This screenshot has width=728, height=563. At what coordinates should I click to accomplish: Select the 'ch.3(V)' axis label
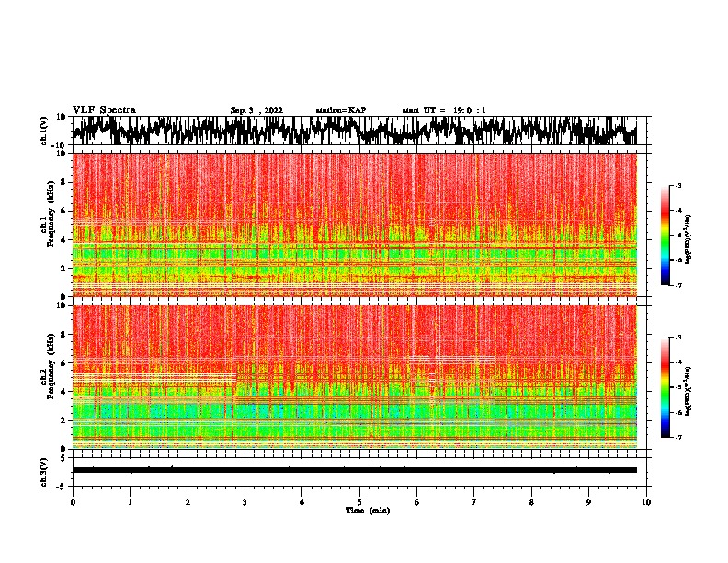tap(44, 473)
